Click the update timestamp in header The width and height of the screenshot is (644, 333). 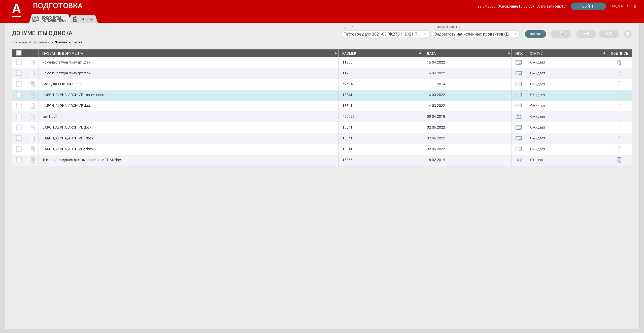coord(505,6)
